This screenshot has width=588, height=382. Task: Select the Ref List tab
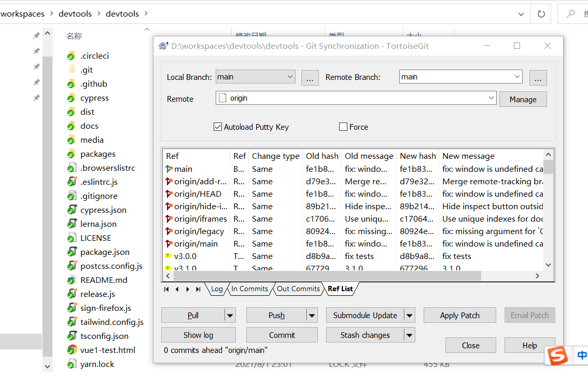[340, 289]
